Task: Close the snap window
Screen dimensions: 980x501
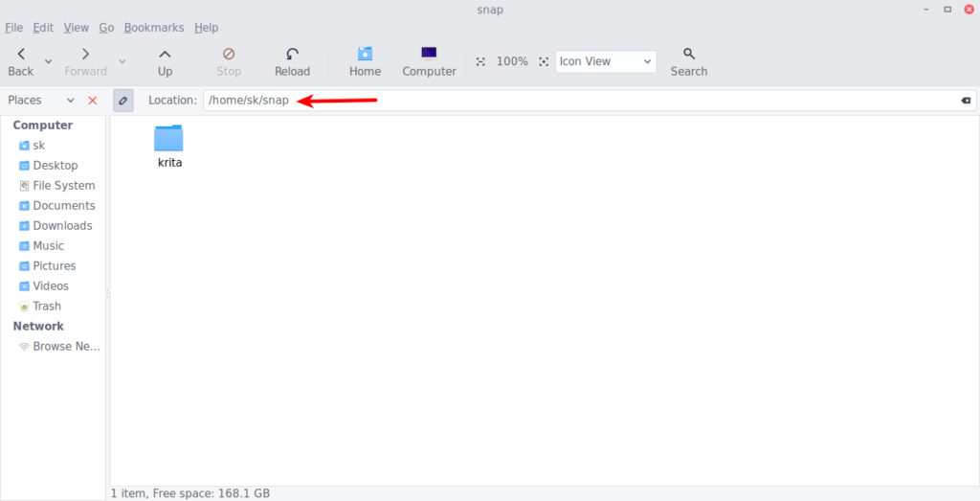Action: (969, 10)
